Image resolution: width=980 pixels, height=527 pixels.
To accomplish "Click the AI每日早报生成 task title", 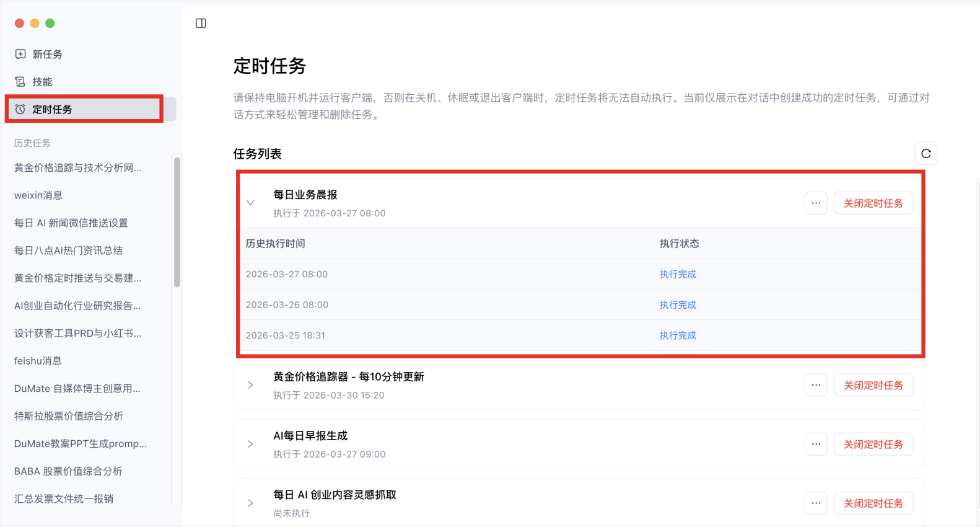I will tap(310, 436).
